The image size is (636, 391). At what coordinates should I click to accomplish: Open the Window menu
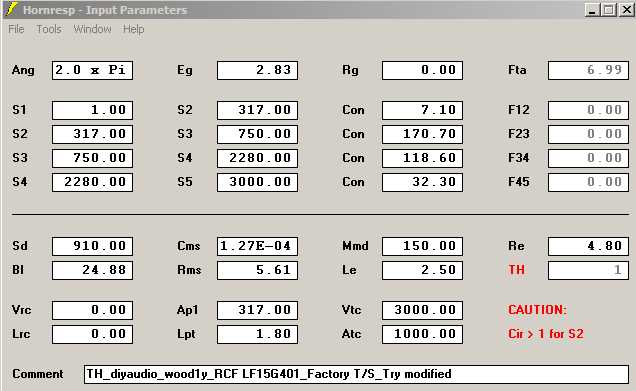[92, 29]
